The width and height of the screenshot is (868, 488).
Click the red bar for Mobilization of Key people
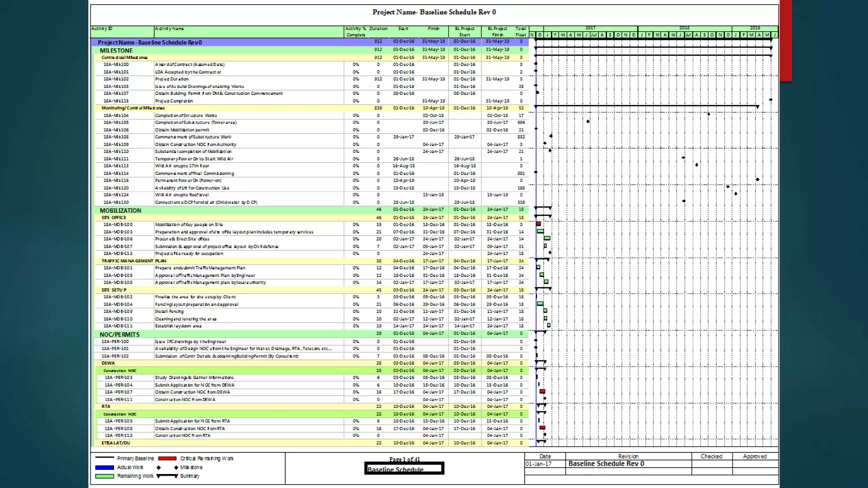538,224
